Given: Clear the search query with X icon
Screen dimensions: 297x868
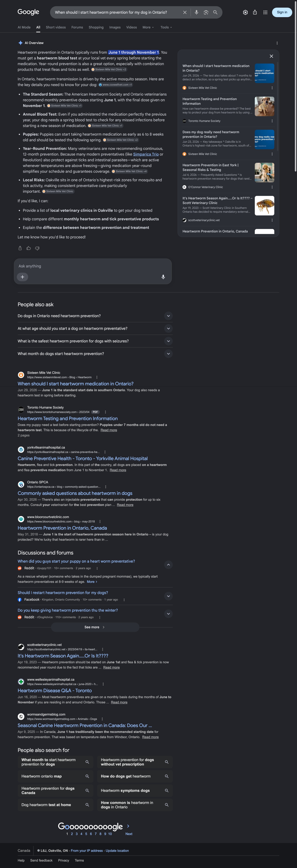Looking at the screenshot, I should (185, 13).
